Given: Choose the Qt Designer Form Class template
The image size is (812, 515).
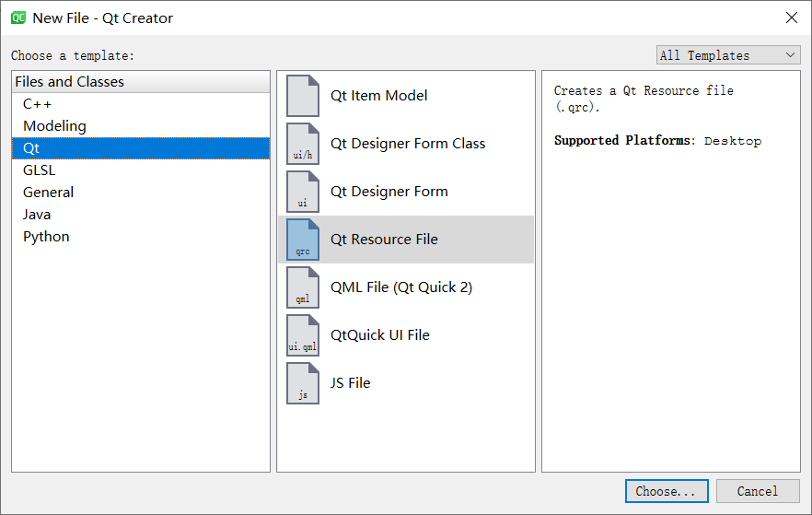Looking at the screenshot, I should pos(406,144).
